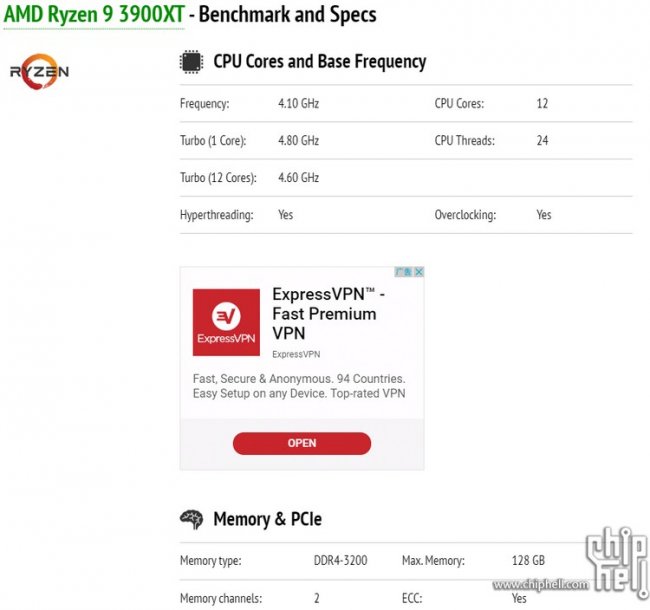
Task: Click the small ExpressVPN advertiser name
Action: 296,354
